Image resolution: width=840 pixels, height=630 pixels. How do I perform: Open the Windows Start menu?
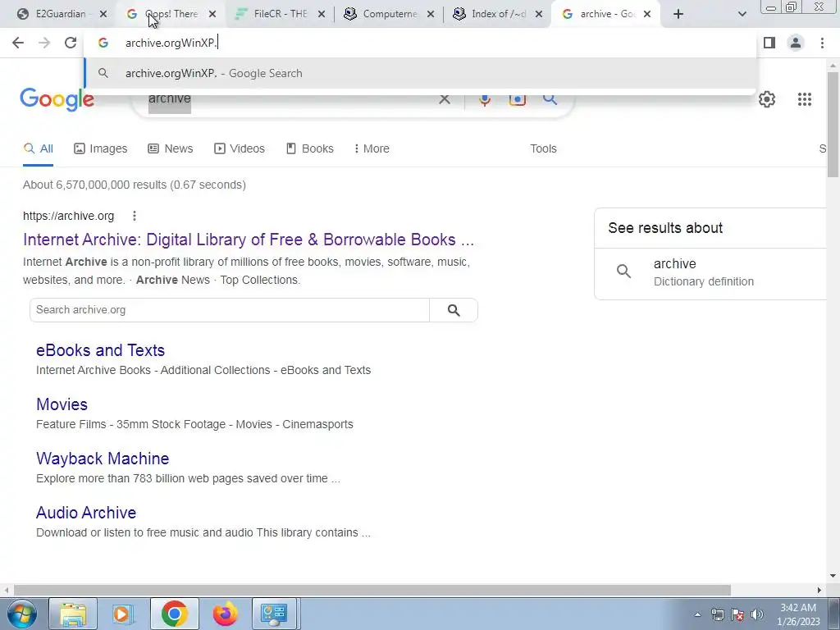(22, 614)
